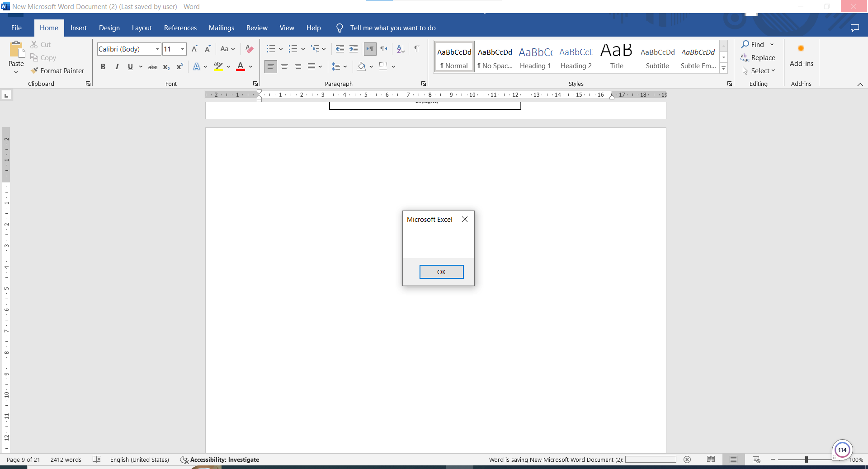
Task: Apply subscript formatting
Action: tap(166, 67)
